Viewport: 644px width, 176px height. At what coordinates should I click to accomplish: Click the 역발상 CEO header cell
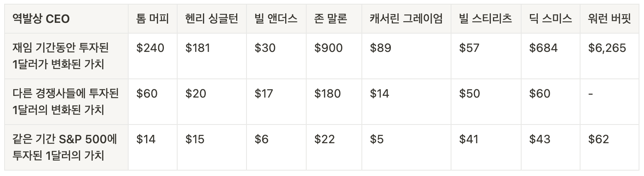click(66, 19)
